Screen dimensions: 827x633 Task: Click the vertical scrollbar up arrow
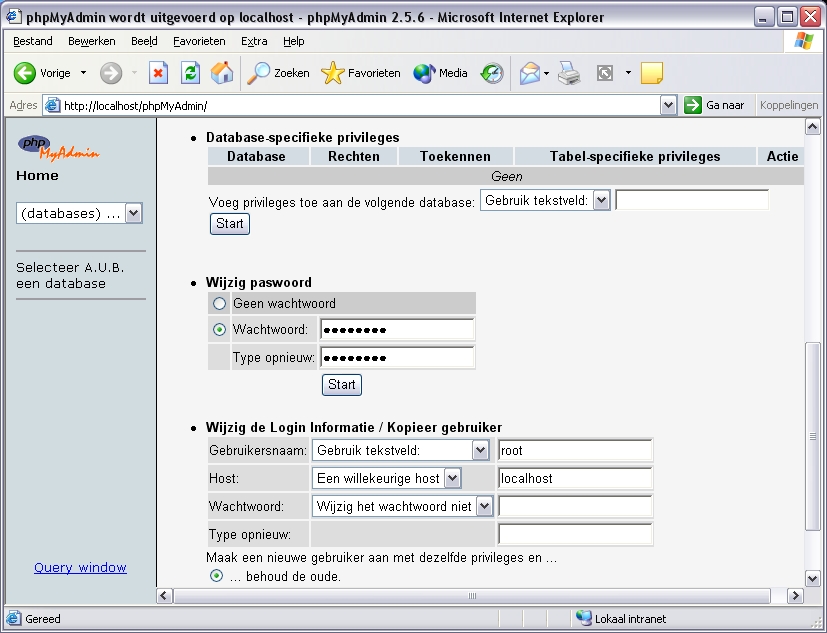(812, 127)
